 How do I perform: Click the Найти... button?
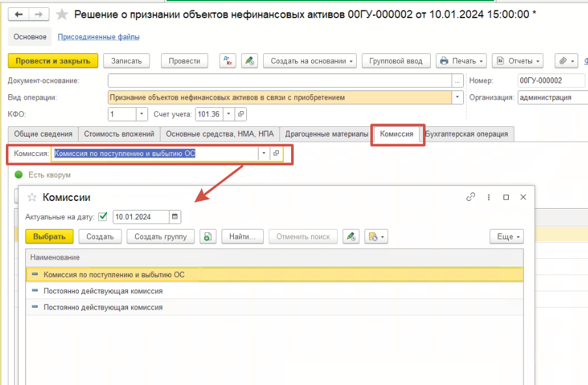(x=242, y=237)
